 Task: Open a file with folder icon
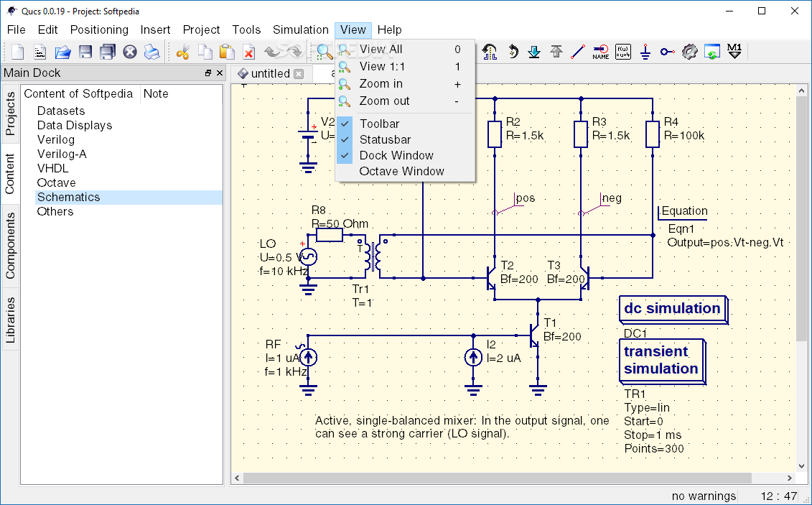click(62, 52)
